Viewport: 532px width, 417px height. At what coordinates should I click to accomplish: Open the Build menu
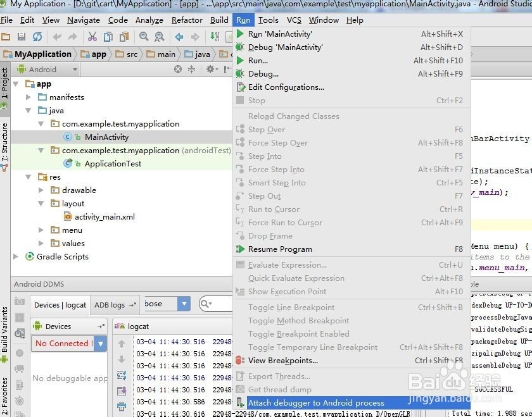tap(219, 20)
